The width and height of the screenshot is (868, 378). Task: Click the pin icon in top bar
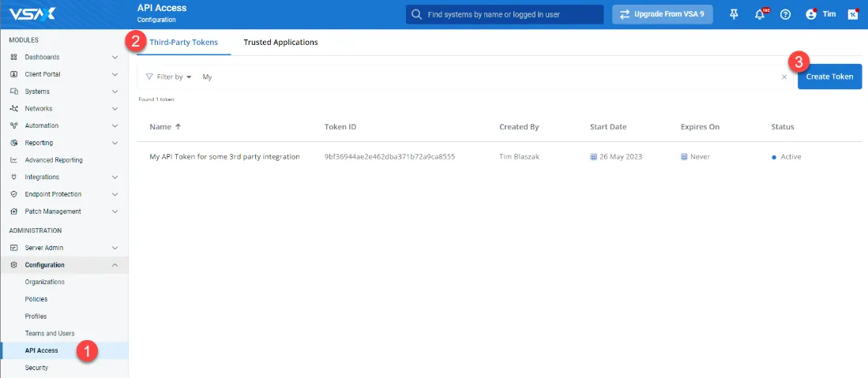click(735, 14)
